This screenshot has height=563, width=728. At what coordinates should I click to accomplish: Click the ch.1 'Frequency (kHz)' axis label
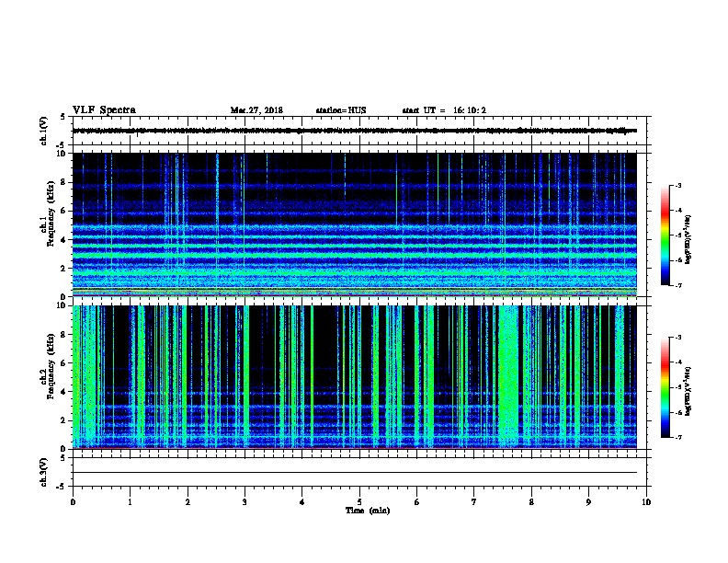pos(51,213)
